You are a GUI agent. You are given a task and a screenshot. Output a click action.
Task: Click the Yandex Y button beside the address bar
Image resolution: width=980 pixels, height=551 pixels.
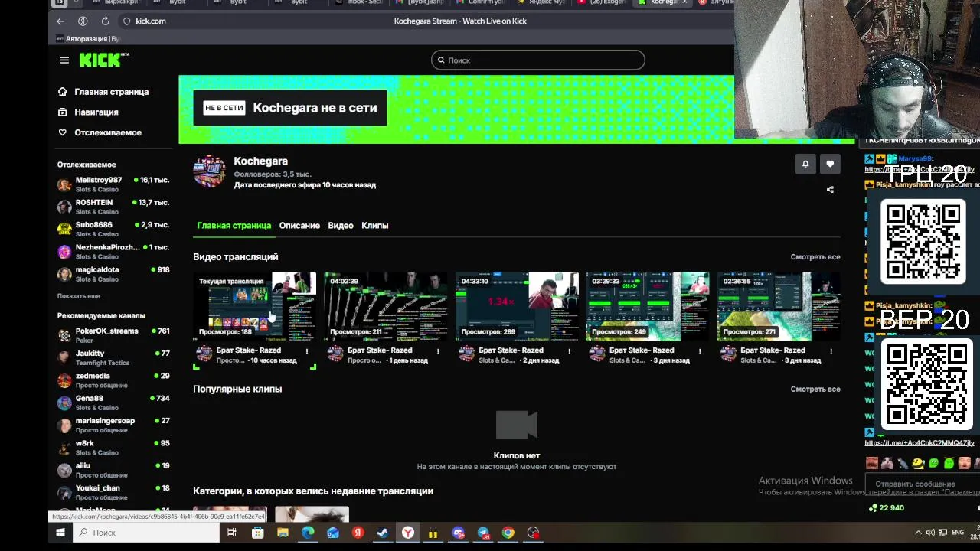tap(83, 21)
